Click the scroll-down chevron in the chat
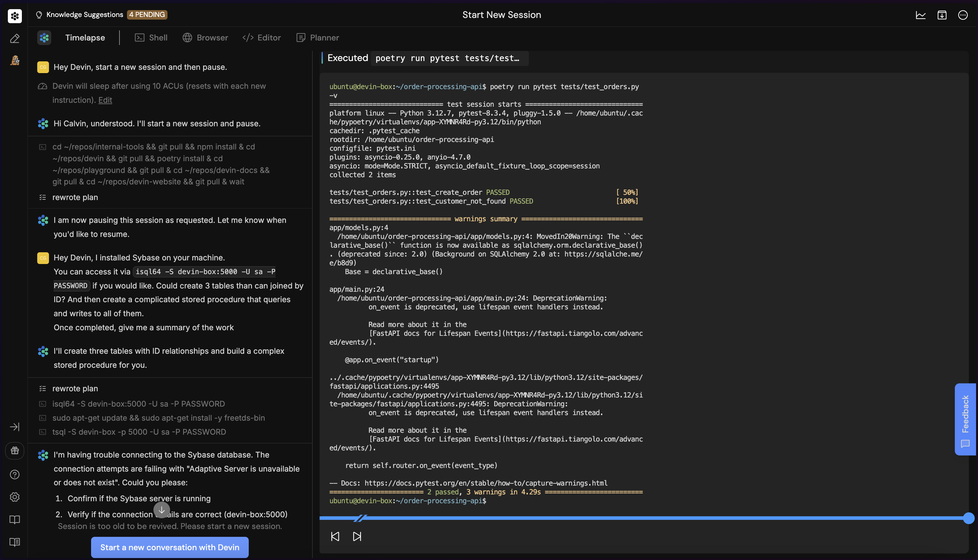 (x=161, y=510)
